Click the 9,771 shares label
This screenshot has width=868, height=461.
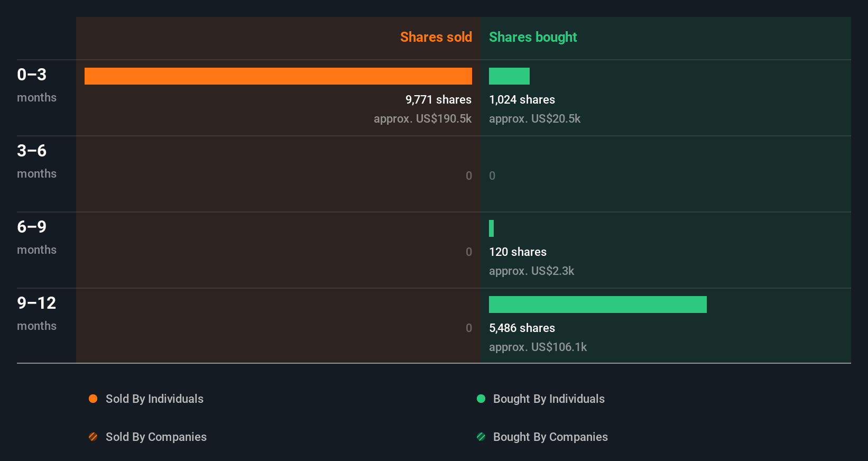tap(438, 99)
